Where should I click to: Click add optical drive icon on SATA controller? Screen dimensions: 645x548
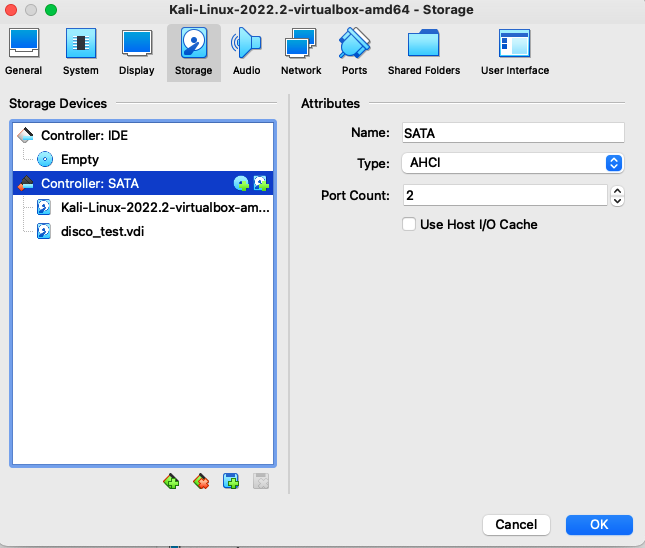coord(241,183)
